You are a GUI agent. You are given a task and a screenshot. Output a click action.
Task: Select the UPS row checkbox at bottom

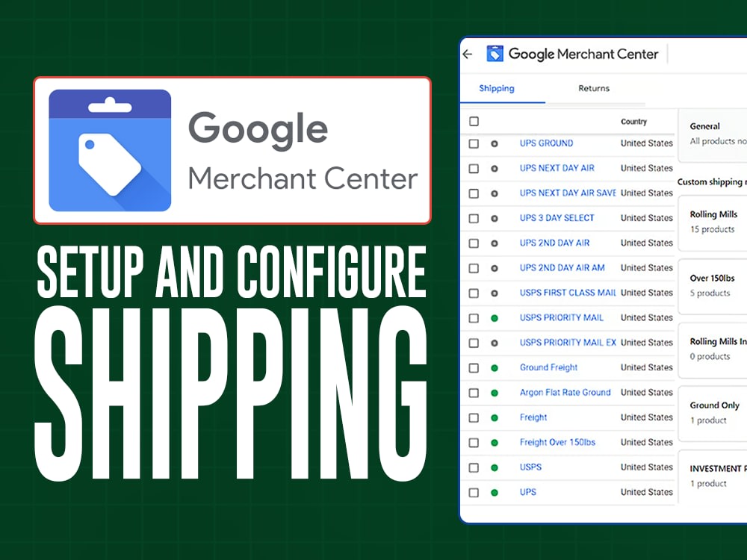(474, 492)
